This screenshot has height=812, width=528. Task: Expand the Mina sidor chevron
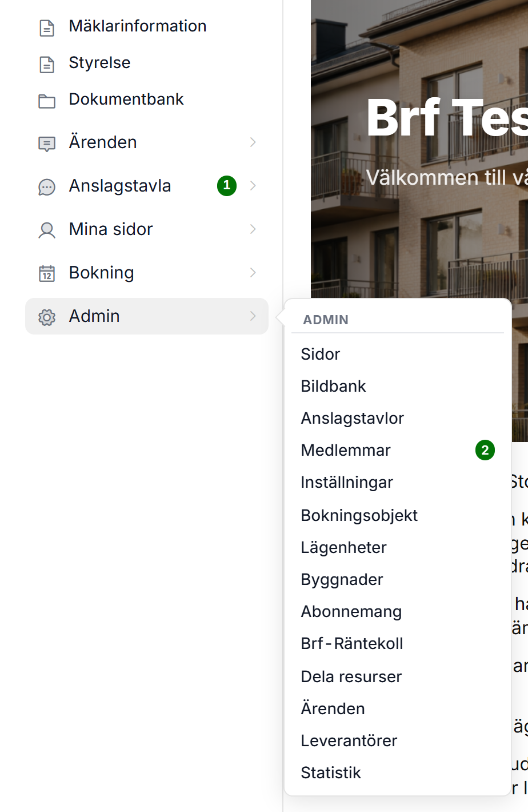pyautogui.click(x=253, y=229)
